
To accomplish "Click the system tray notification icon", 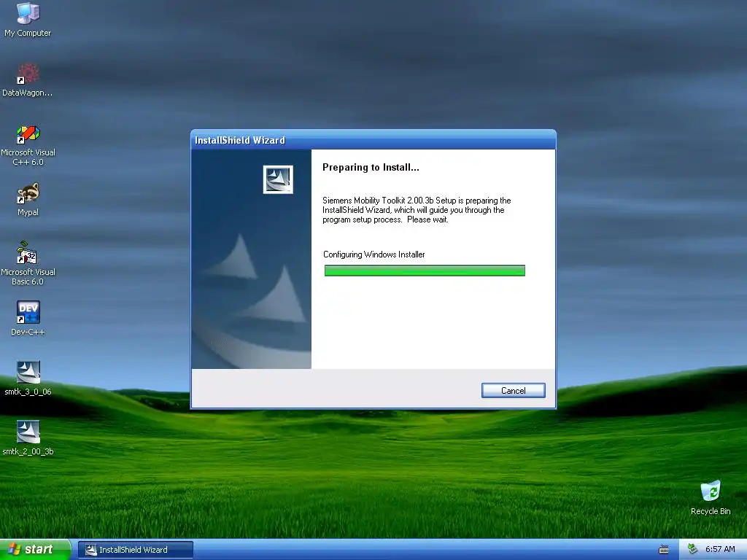I will point(692,549).
